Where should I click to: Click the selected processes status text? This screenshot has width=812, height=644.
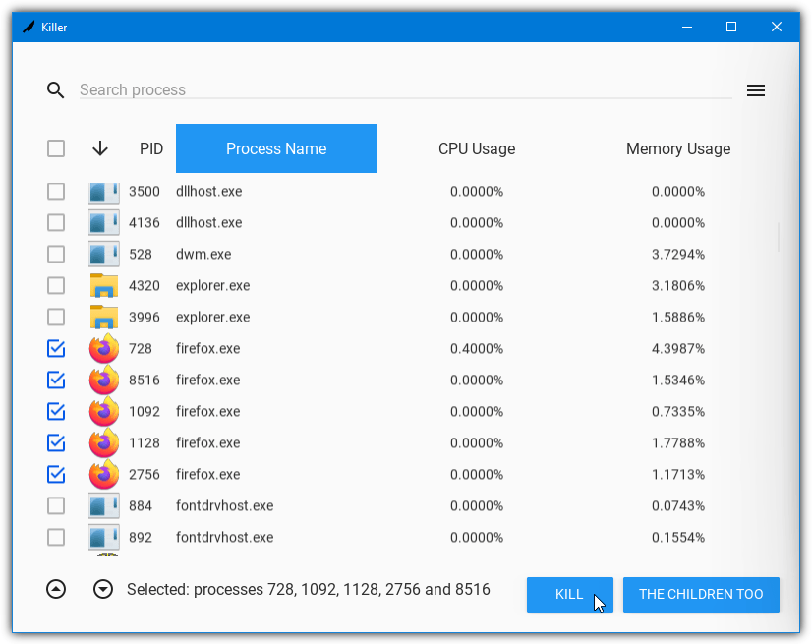[x=308, y=590]
